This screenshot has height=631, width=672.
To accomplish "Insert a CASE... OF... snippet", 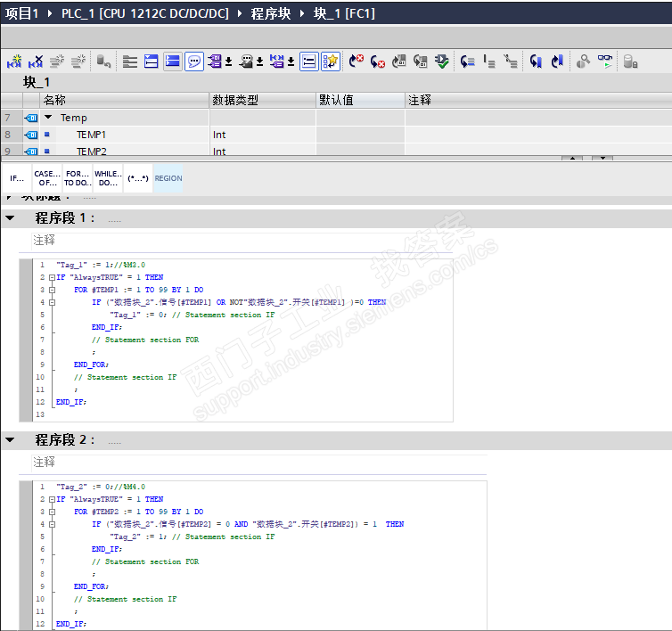I will pos(47,178).
